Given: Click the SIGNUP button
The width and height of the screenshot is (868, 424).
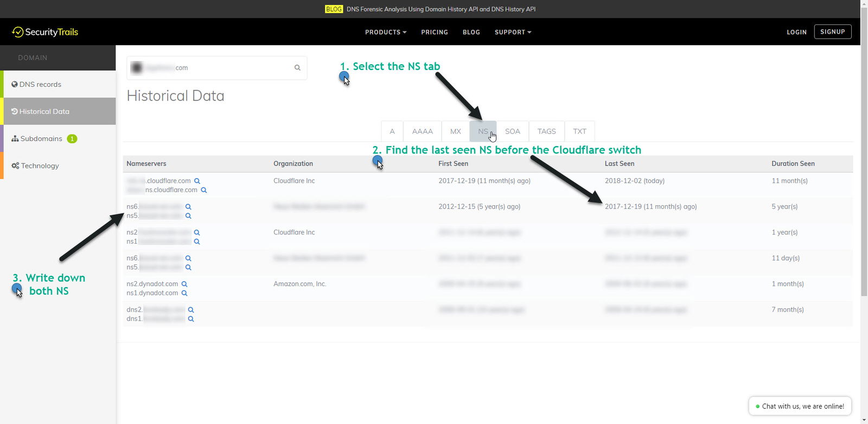Looking at the screenshot, I should coord(833,31).
